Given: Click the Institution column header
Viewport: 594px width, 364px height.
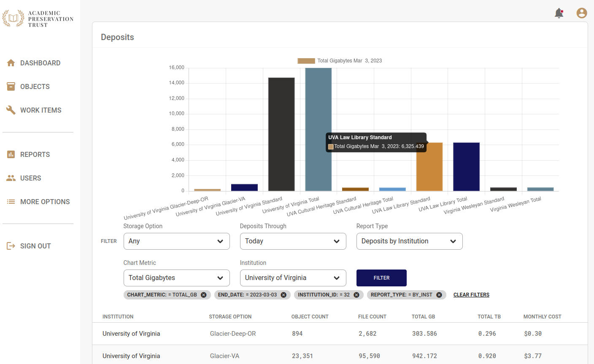Looking at the screenshot, I should pos(118,317).
